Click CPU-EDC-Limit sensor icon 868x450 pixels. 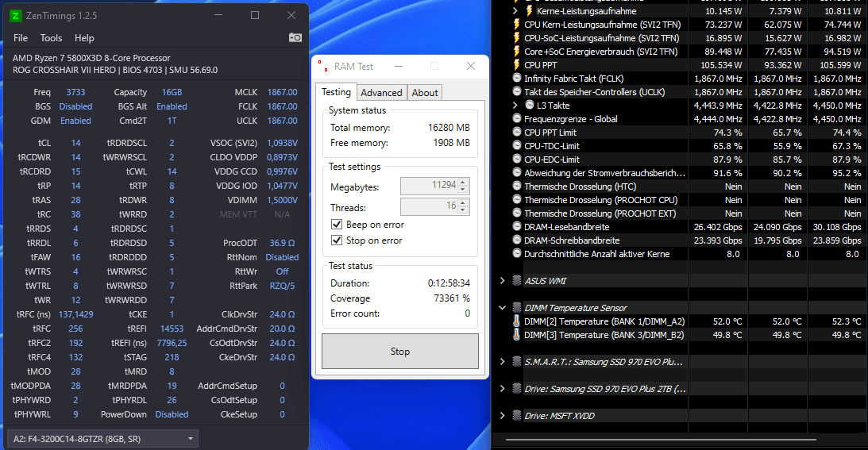(517, 158)
